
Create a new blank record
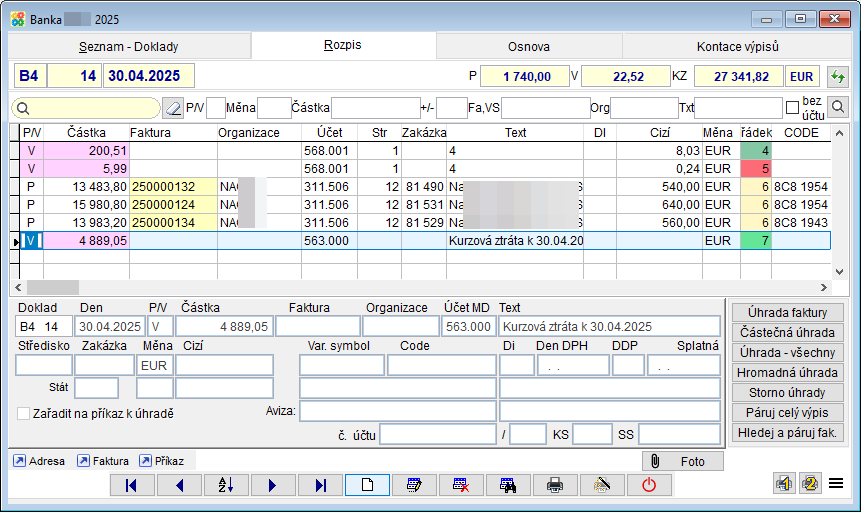pos(367,485)
